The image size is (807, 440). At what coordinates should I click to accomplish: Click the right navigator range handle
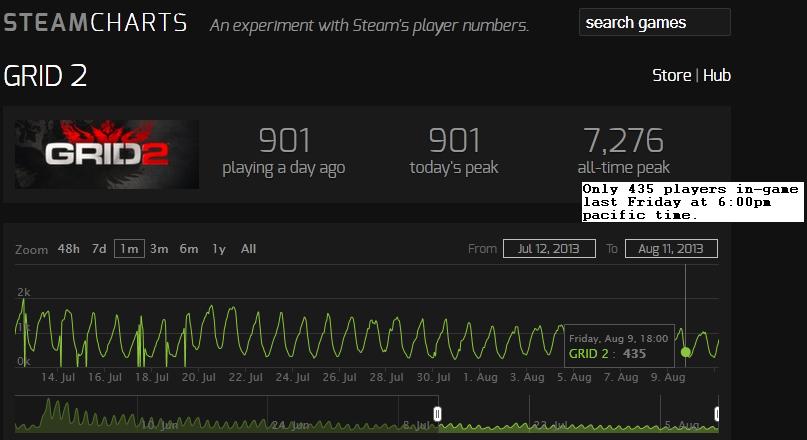click(x=716, y=414)
